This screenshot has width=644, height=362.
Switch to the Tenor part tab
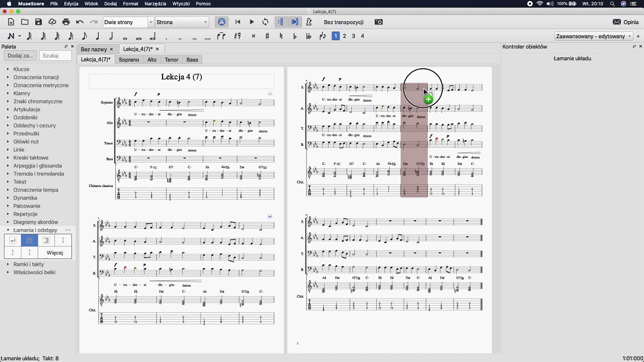(172, 59)
